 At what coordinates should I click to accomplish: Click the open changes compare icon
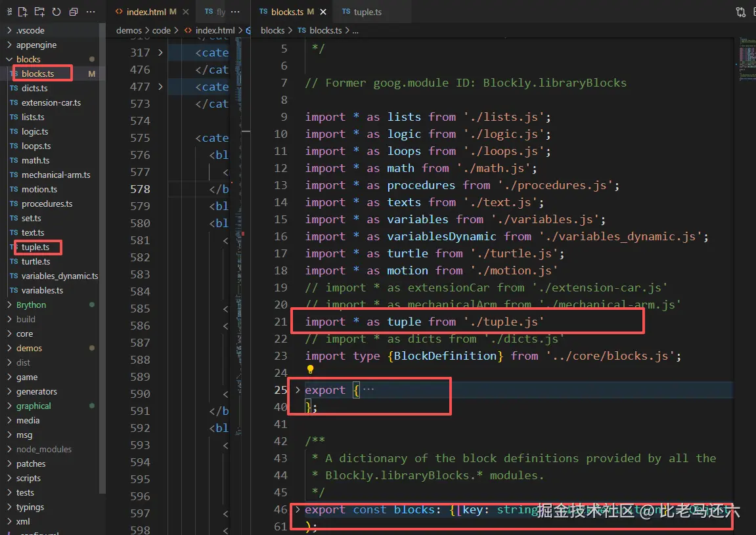pyautogui.click(x=741, y=12)
